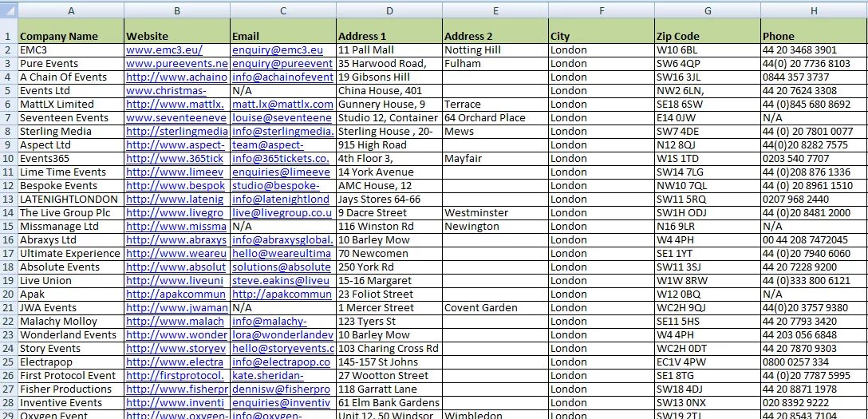The height and width of the screenshot is (419, 868).
Task: Select the Notting Hill cell
Action: coord(495,49)
